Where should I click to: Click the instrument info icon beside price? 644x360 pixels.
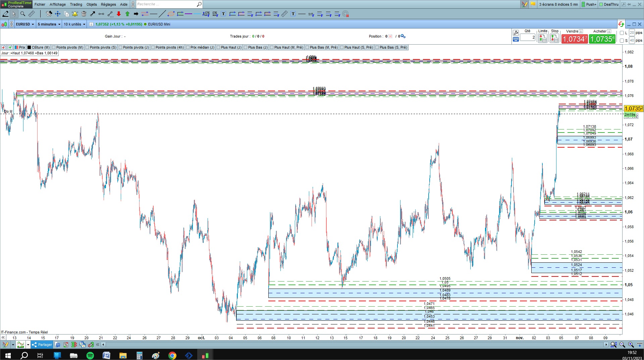pyautogui.click(x=91, y=24)
